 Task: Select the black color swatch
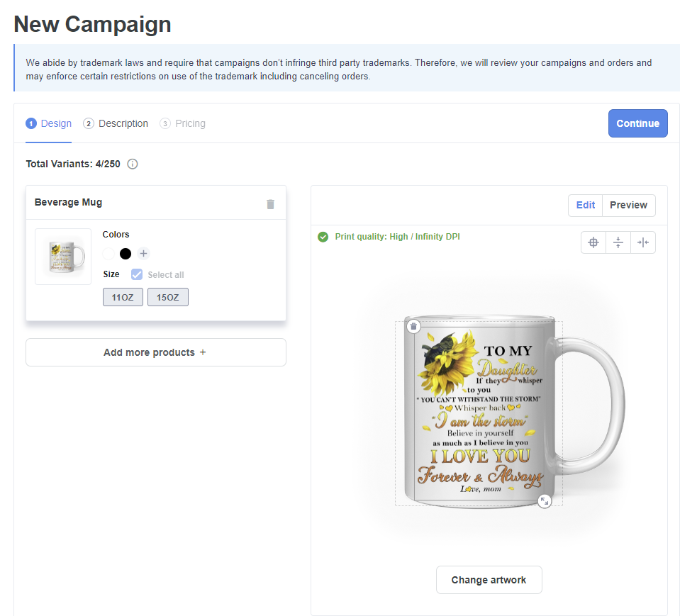click(125, 253)
